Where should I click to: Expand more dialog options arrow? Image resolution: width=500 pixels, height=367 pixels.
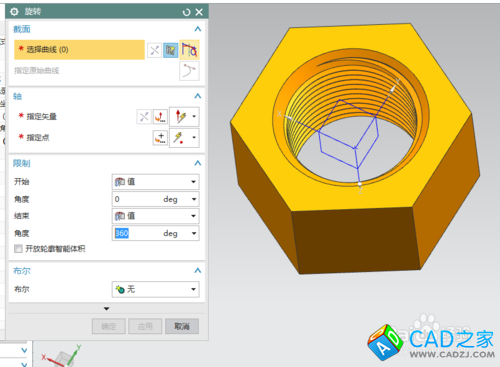(x=107, y=309)
